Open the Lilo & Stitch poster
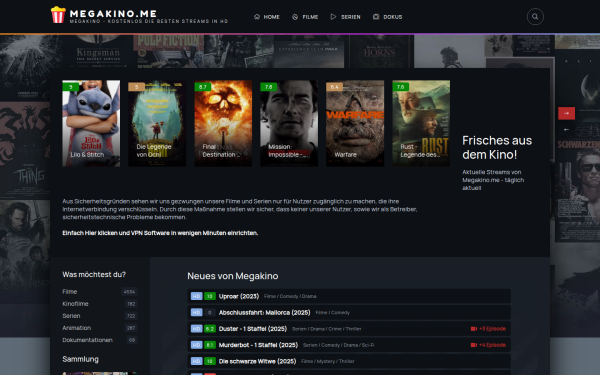The width and height of the screenshot is (600, 375). click(91, 123)
